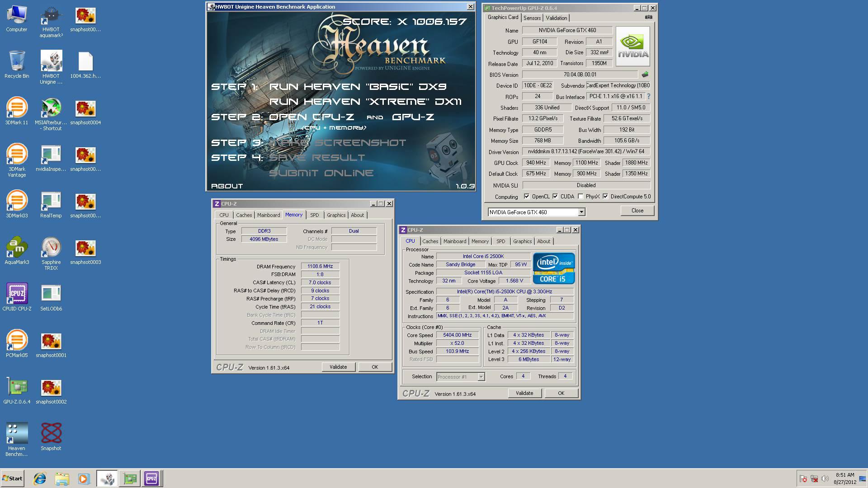868x488 pixels.
Task: Click Run Heaven "Basic" DX9 in HWBOT app
Action: click(358, 86)
